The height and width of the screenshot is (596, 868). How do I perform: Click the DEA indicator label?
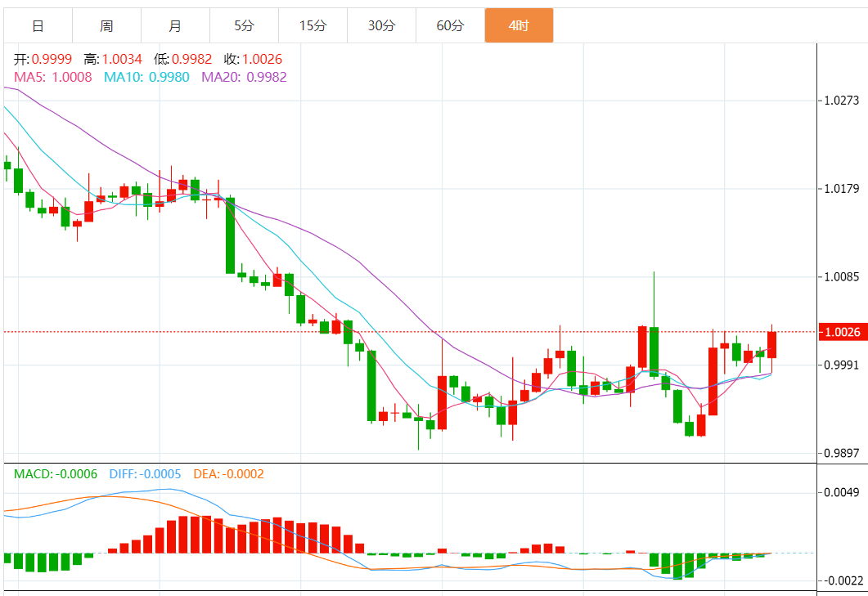point(228,474)
